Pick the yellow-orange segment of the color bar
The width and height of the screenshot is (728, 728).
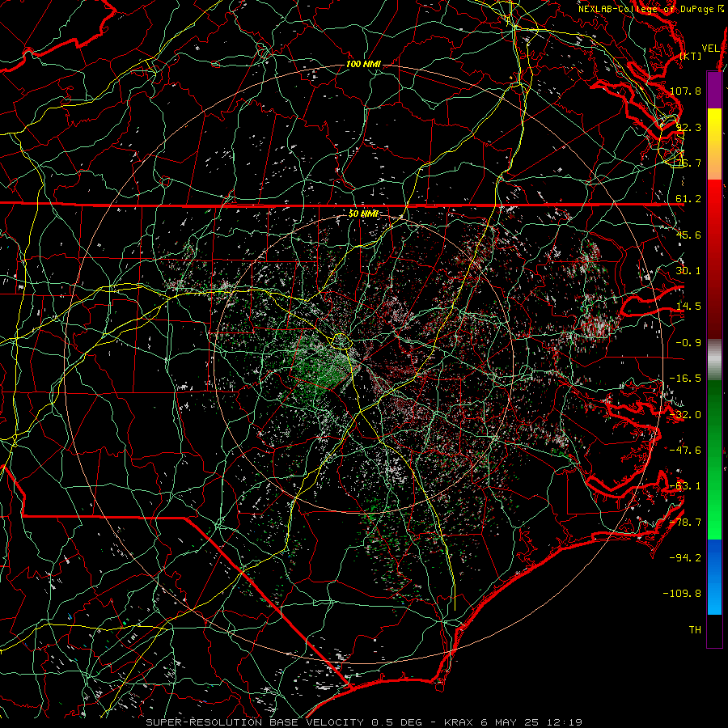714,144
